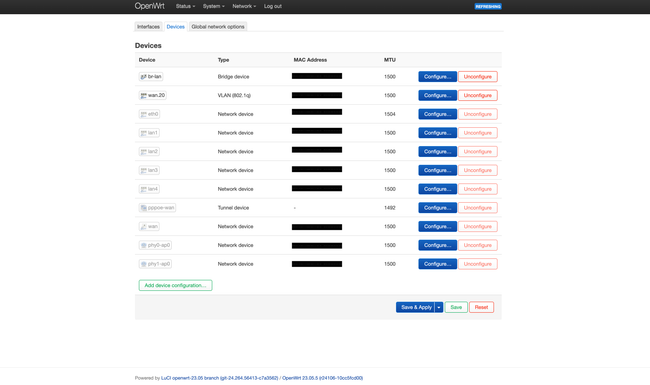
Task: Expand the Save & Apply arrow dropdown
Action: (439, 307)
